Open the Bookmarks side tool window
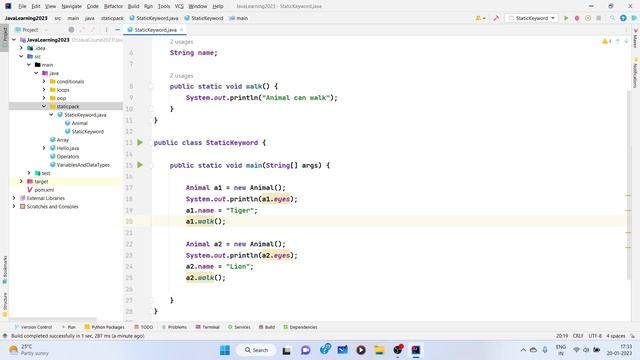The width and height of the screenshot is (640, 360). [4, 270]
